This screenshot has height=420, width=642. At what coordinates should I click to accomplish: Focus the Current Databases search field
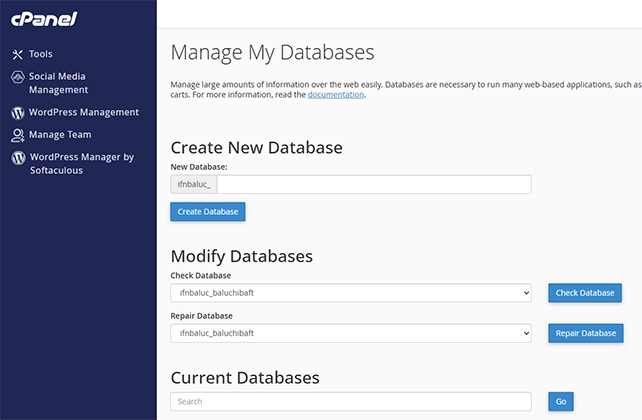pyautogui.click(x=351, y=402)
